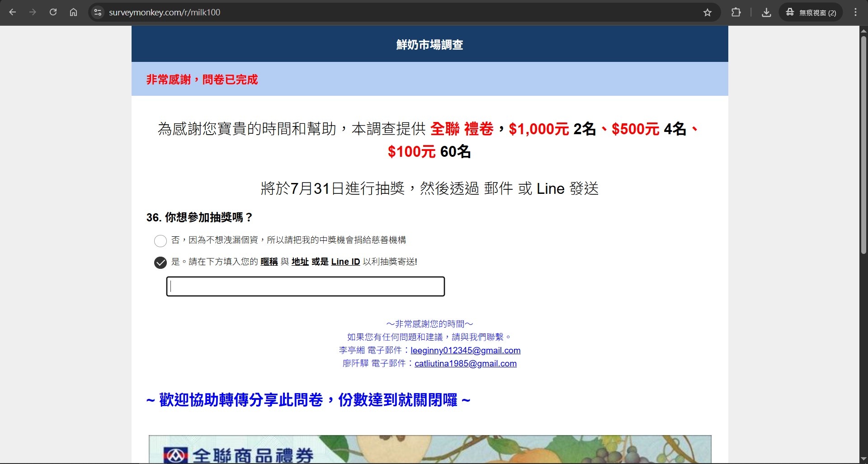Focus the nickname and Line ID text field
Image resolution: width=868 pixels, height=464 pixels.
(x=306, y=286)
